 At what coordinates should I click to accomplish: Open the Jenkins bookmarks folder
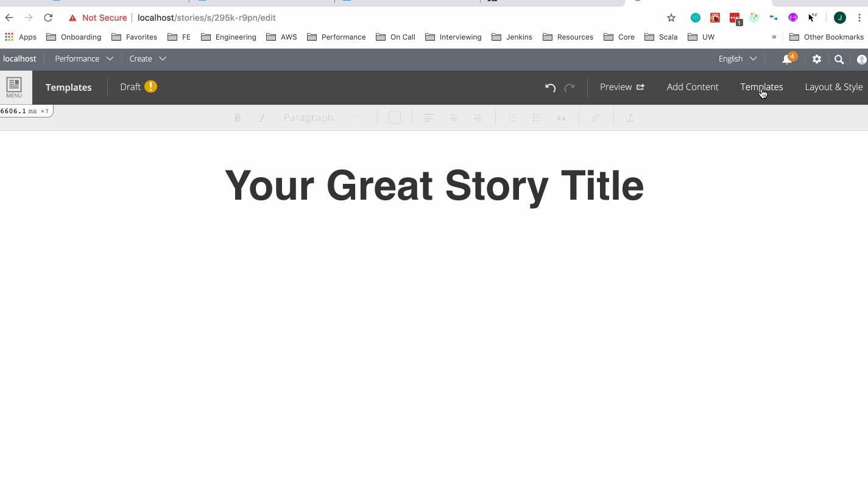click(x=512, y=37)
